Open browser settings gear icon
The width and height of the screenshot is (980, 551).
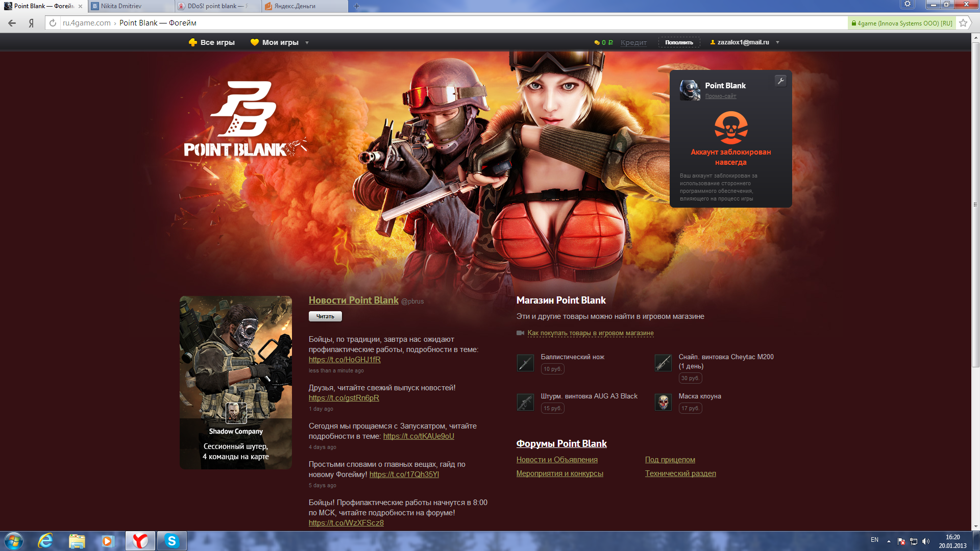point(908,4)
